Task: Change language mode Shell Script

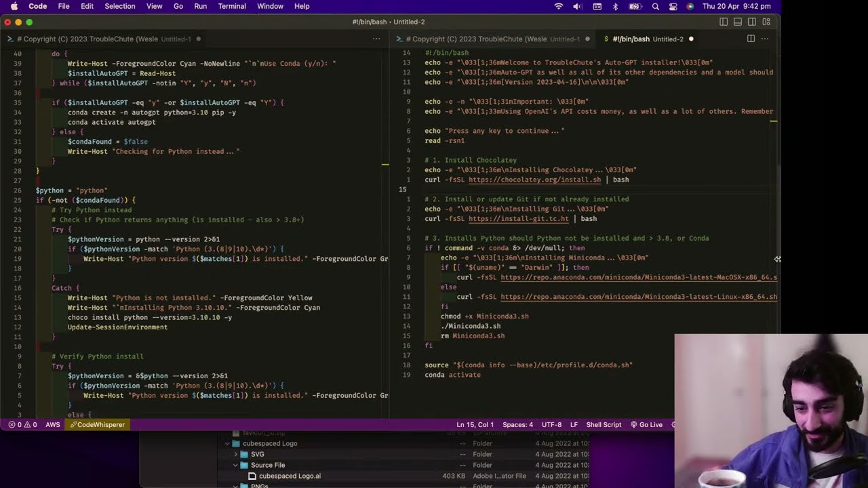Action: pyautogui.click(x=604, y=425)
